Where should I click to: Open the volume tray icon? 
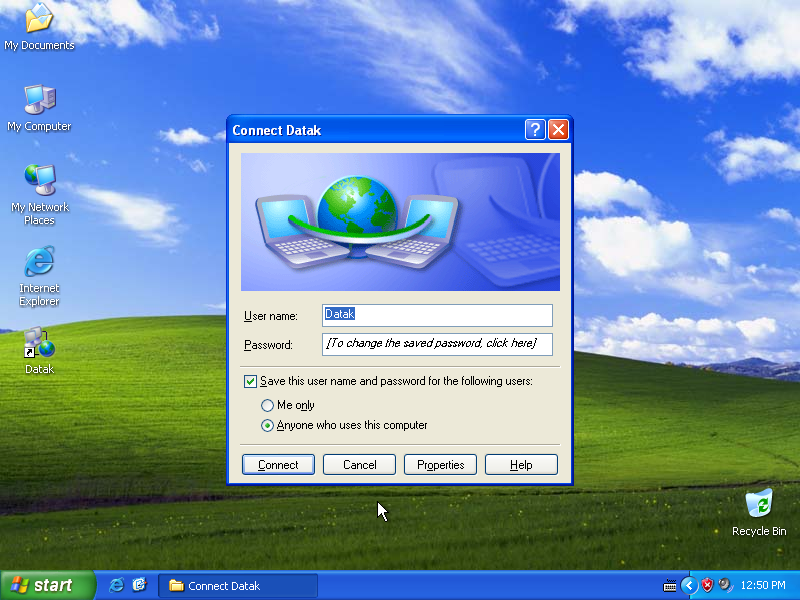(724, 585)
